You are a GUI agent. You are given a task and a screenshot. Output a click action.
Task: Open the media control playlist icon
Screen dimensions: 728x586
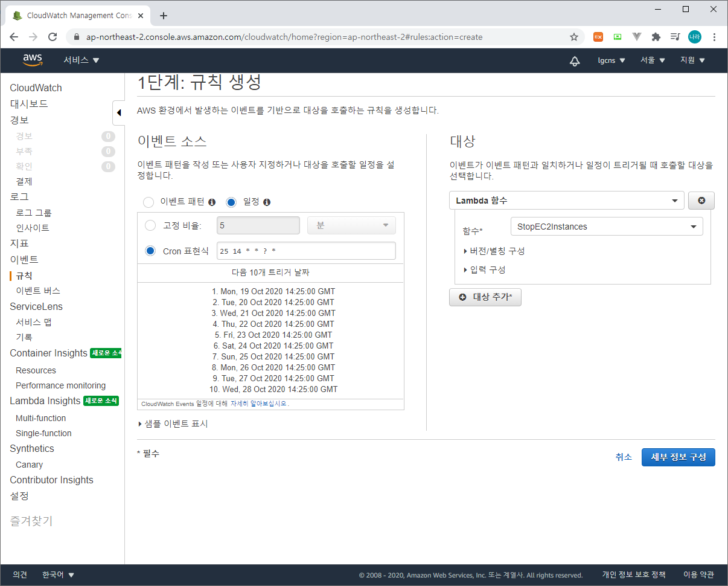(x=675, y=37)
